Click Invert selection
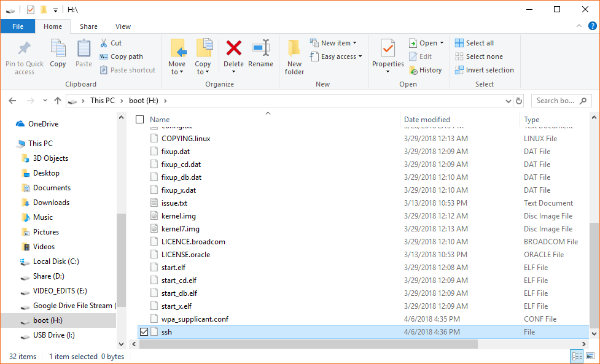The width and height of the screenshot is (600, 364). click(x=484, y=70)
